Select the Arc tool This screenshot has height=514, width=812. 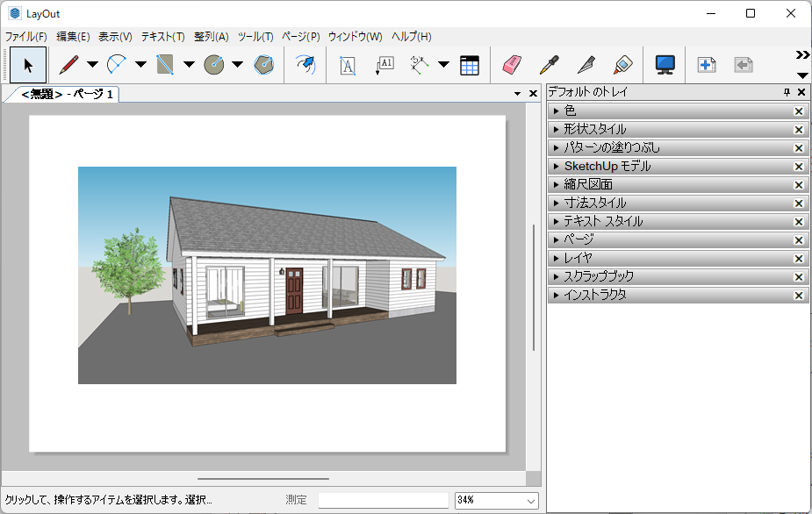coord(117,65)
